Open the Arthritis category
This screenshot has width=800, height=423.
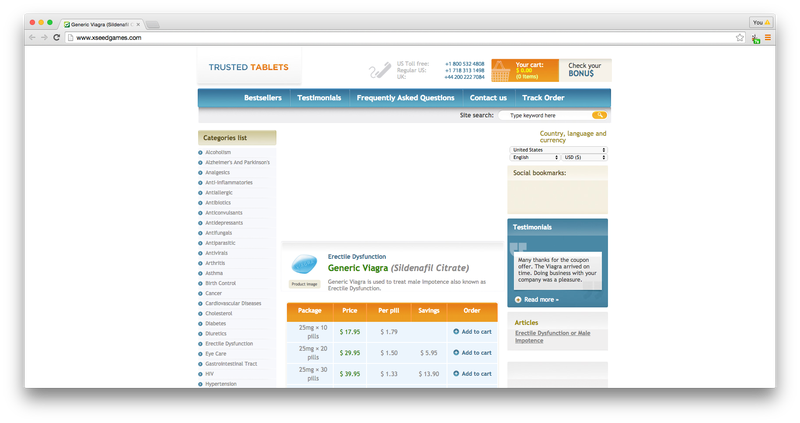coord(215,263)
